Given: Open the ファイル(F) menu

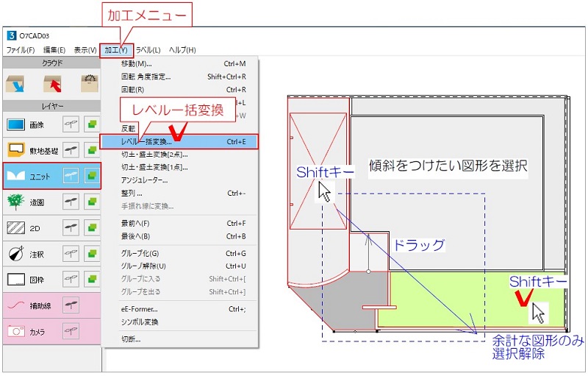Looking at the screenshot, I should pos(21,50).
